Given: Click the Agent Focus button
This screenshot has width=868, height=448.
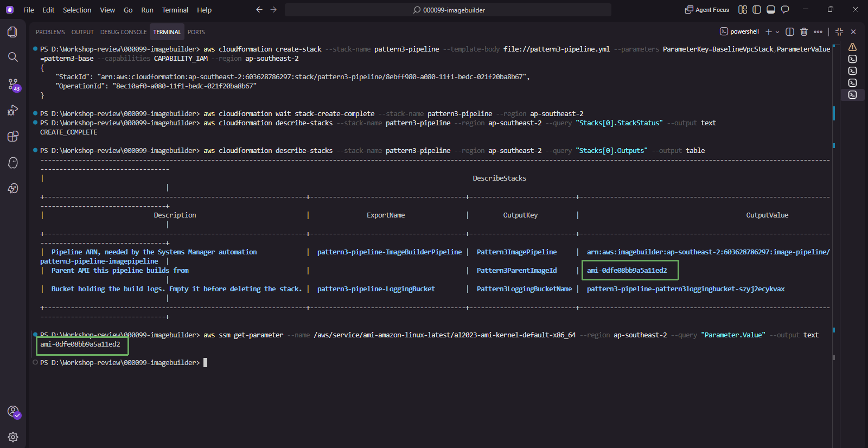Looking at the screenshot, I should (x=707, y=10).
